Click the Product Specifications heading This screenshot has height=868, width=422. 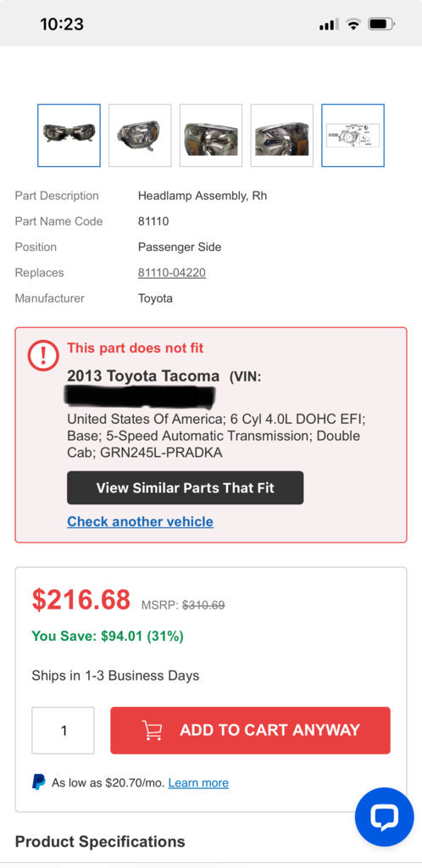(100, 842)
